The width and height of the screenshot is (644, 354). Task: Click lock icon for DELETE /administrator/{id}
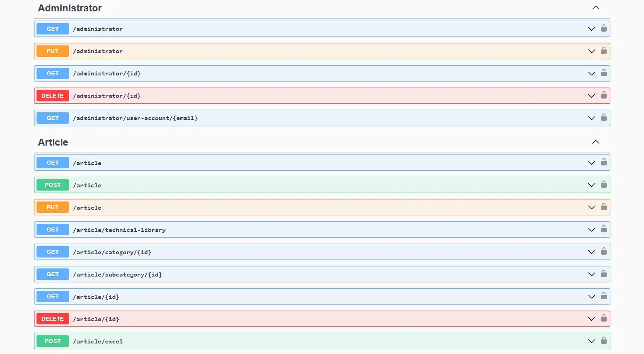603,95
